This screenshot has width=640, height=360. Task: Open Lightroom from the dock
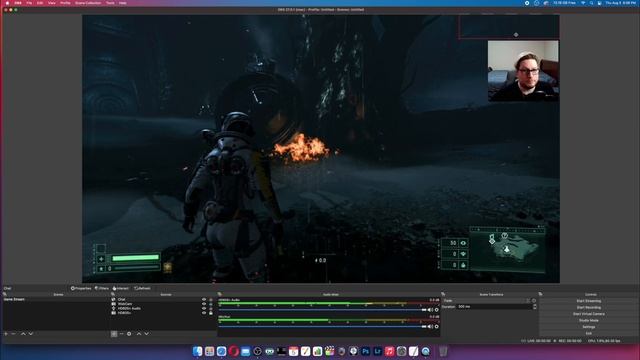[x=378, y=351]
